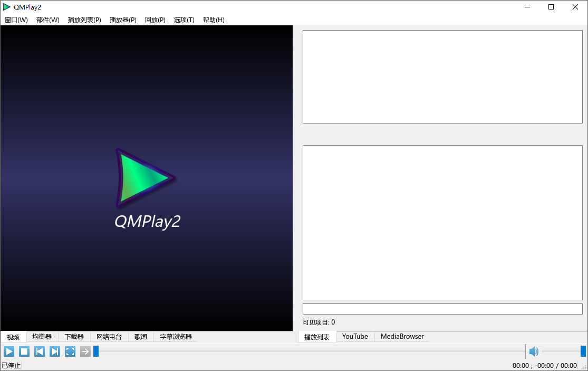Start playback with the Play button

pyautogui.click(x=9, y=351)
